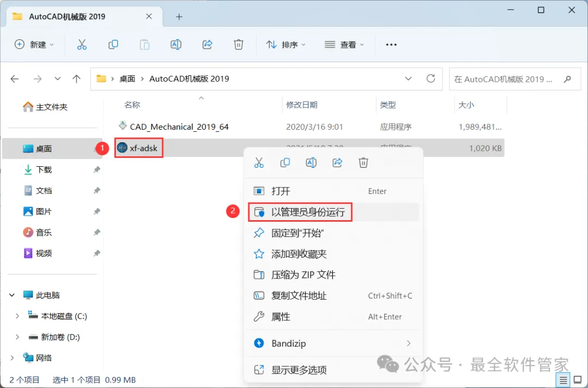Click the xf-adsk file icon
Screen dimensions: 588x388
click(122, 148)
